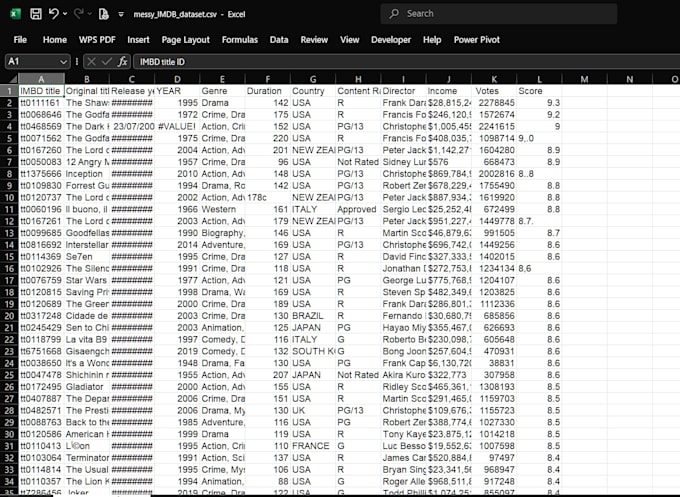680x497 pixels.
Task: Switch to the Review tab
Action: [314, 40]
